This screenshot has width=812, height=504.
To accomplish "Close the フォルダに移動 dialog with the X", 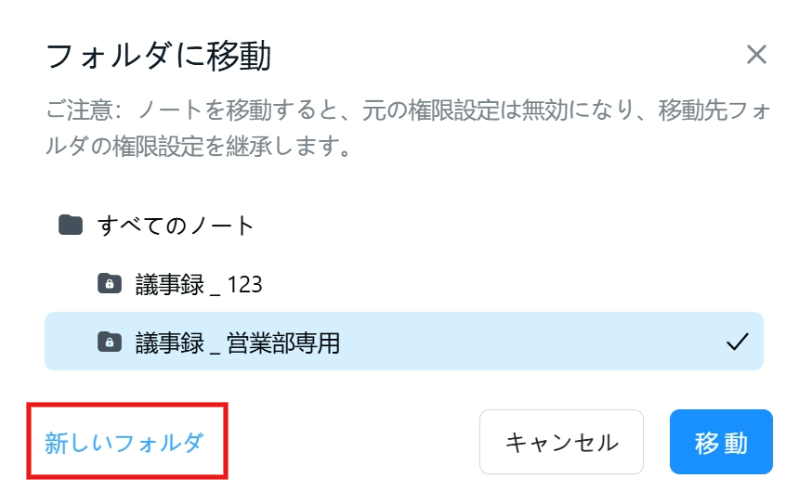I will tap(756, 55).
